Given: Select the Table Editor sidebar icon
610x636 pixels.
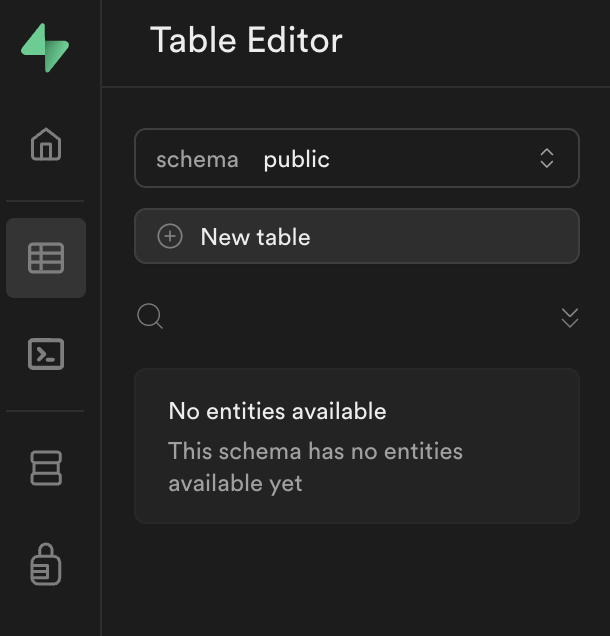Looking at the screenshot, I should click(46, 258).
